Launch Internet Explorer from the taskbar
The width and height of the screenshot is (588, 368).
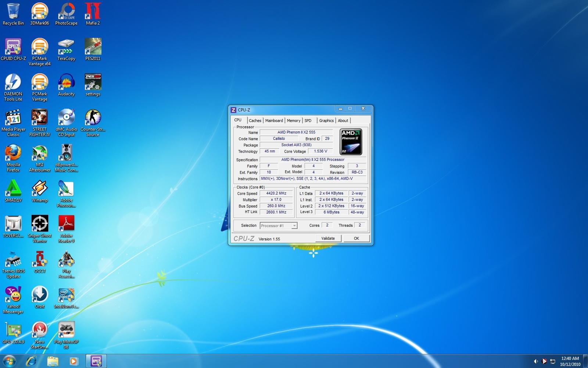click(32, 361)
